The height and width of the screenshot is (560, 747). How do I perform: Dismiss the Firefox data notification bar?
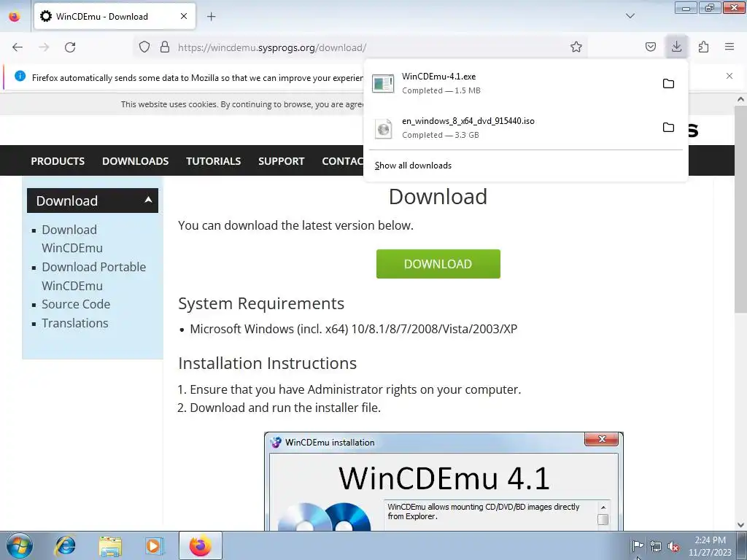tap(729, 76)
